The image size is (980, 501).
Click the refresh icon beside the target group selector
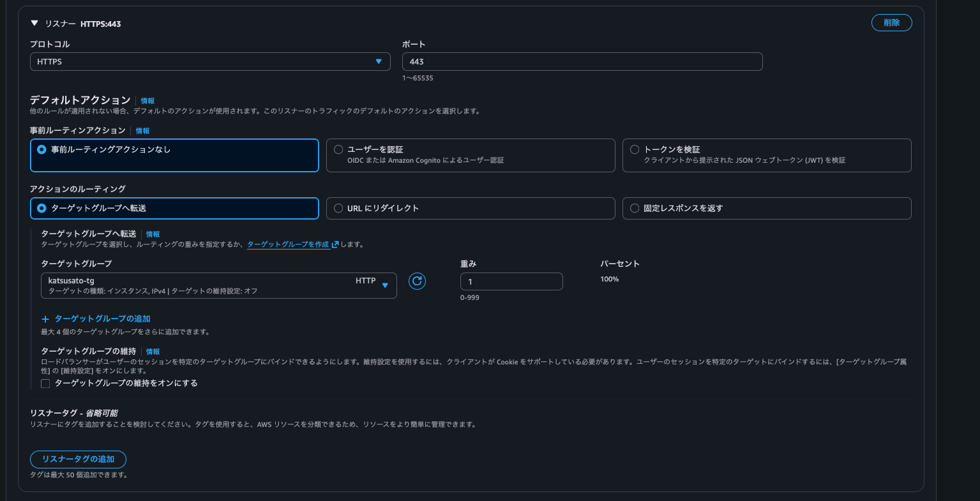coord(417,281)
